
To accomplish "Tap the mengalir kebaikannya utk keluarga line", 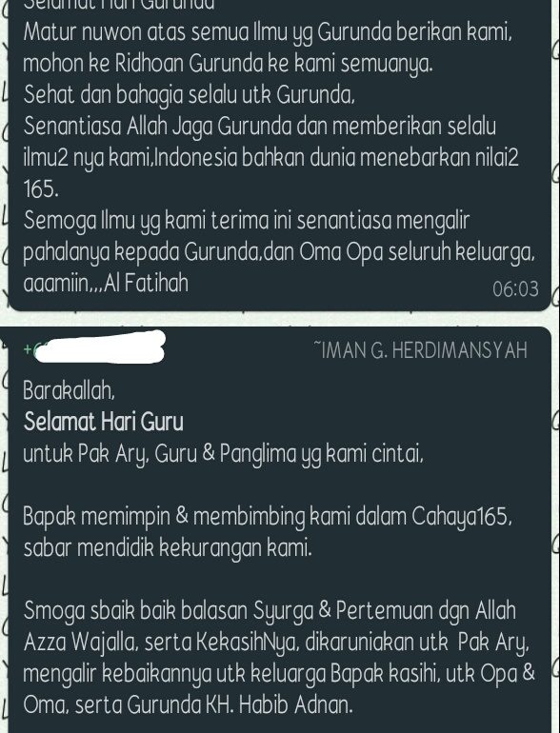I will click(x=279, y=673).
